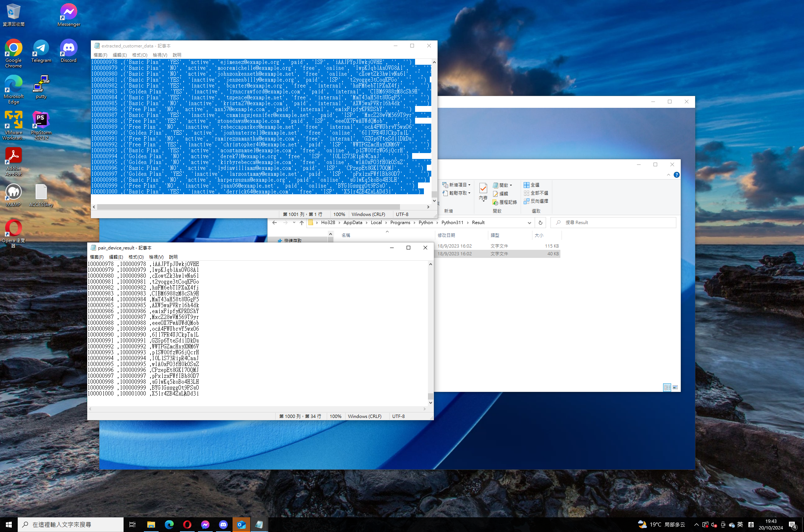Click the taskbar search box
804x532 pixels.
coord(71,525)
